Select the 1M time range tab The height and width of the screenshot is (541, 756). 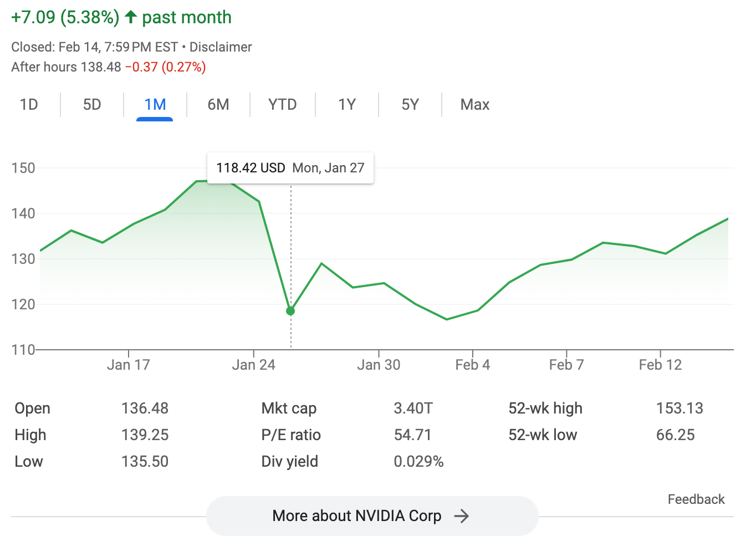point(155,105)
